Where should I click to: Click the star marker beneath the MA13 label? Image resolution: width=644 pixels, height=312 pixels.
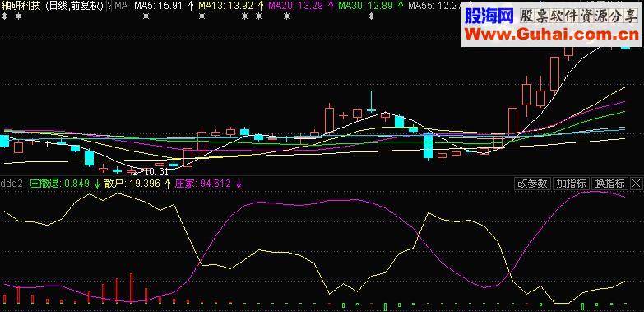coord(202,16)
